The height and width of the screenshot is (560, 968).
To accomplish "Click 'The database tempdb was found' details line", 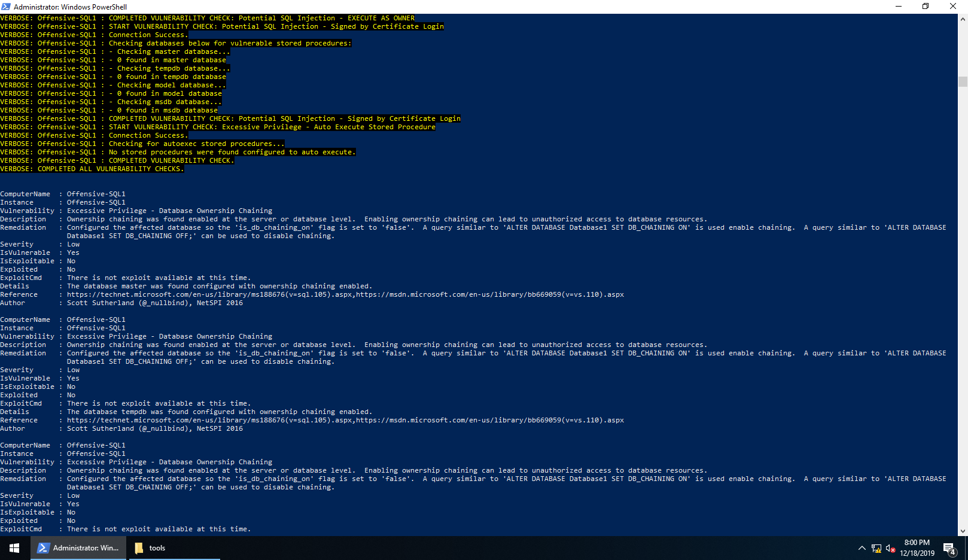I will point(219,412).
